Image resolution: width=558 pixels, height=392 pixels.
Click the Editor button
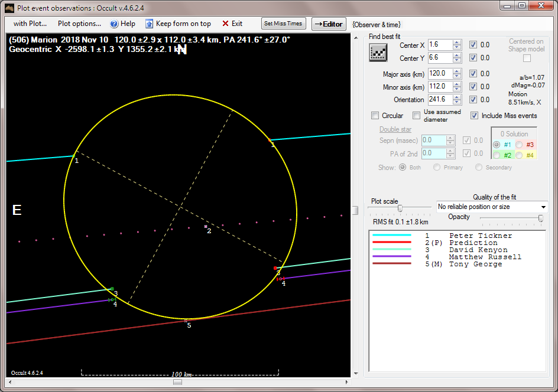click(x=329, y=24)
